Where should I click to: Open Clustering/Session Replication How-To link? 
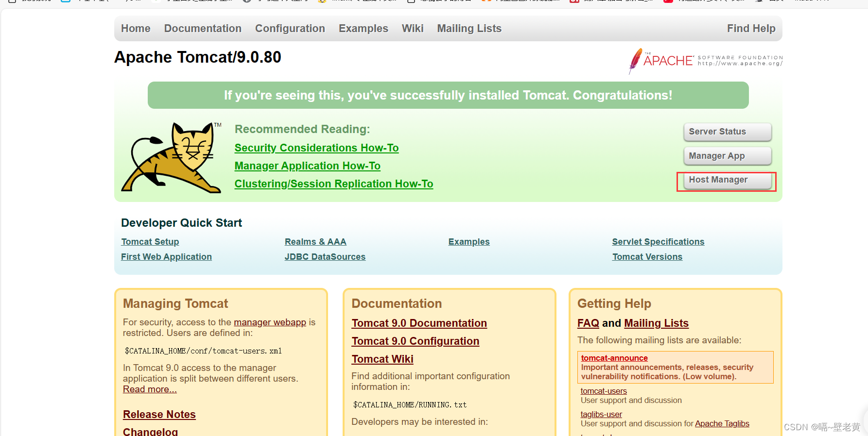tap(334, 184)
